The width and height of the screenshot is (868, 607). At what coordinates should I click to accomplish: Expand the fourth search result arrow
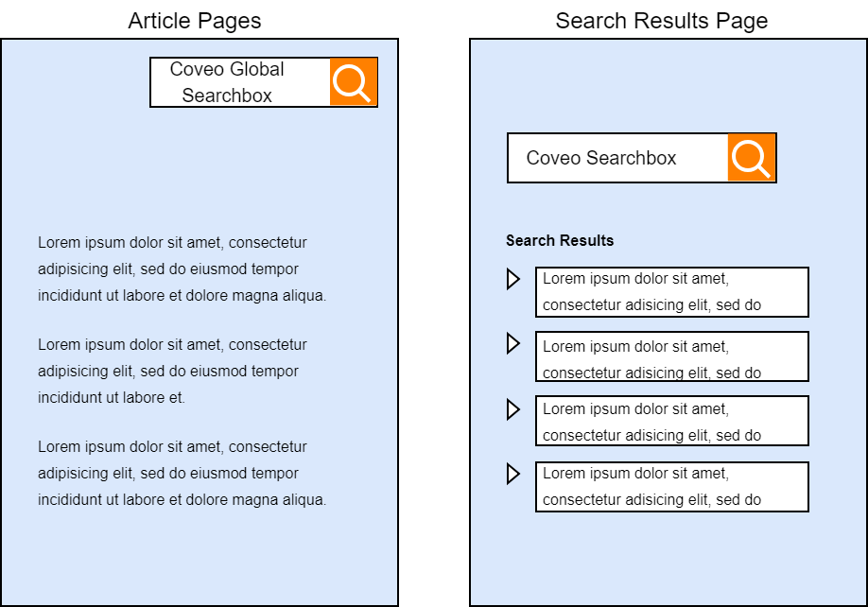click(513, 474)
